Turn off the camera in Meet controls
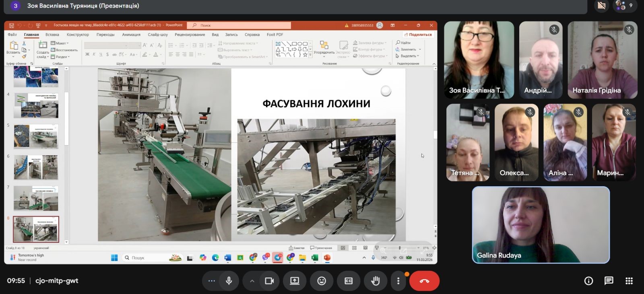Viewport: 644px width, 294px height. [269, 281]
